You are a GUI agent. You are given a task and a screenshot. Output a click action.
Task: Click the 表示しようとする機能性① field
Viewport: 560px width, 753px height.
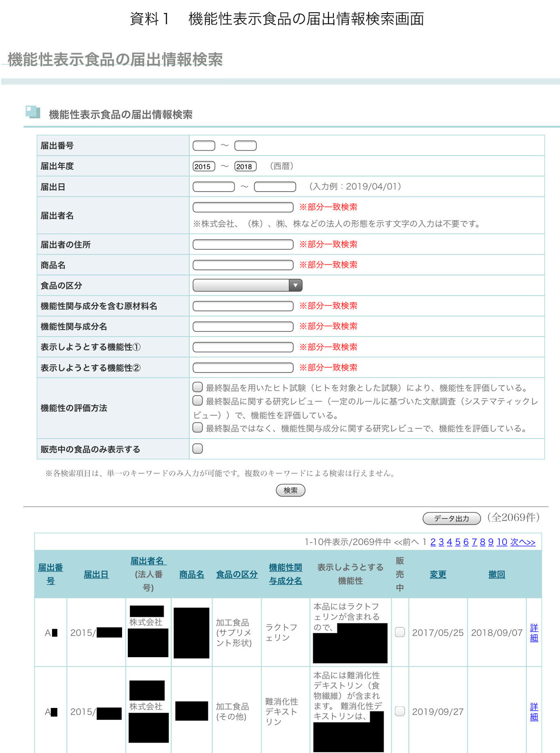tap(243, 347)
